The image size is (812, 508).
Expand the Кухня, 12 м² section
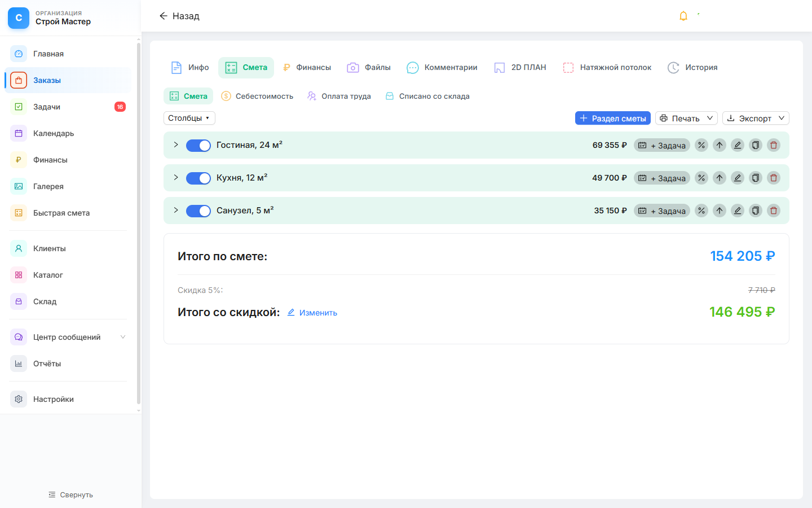pos(176,178)
